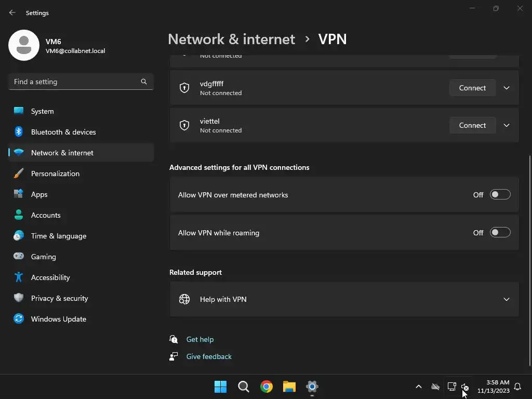The width and height of the screenshot is (532, 399).
Task: Click the search magnifier in Find a setting
Action: click(x=144, y=82)
